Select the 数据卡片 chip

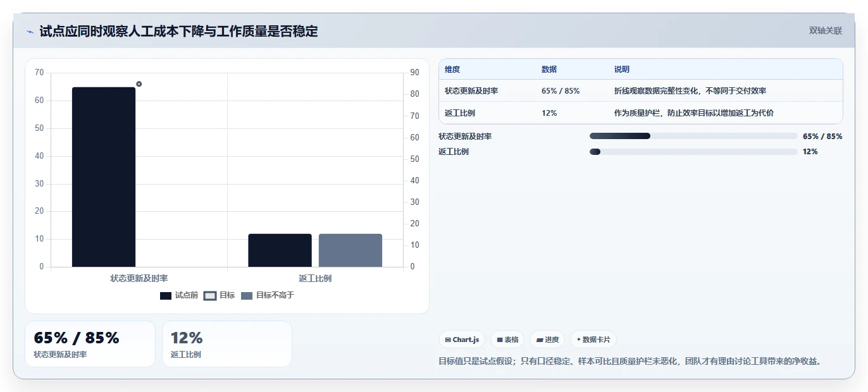[593, 340]
